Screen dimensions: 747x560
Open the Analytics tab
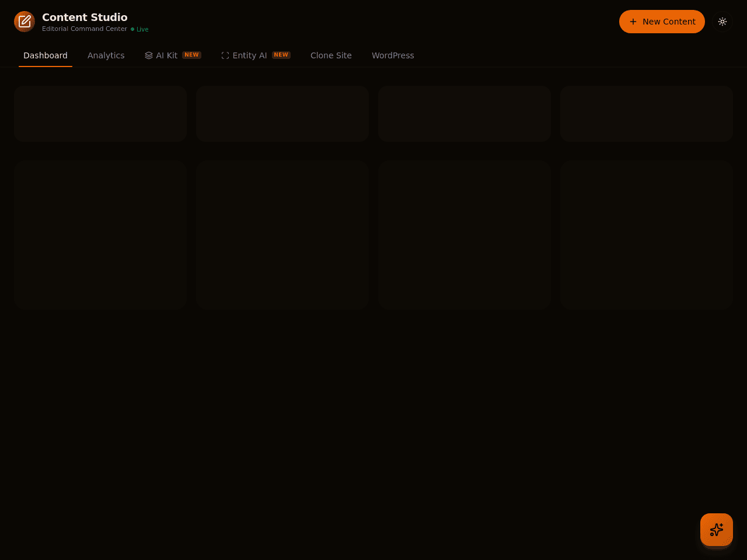[106, 55]
